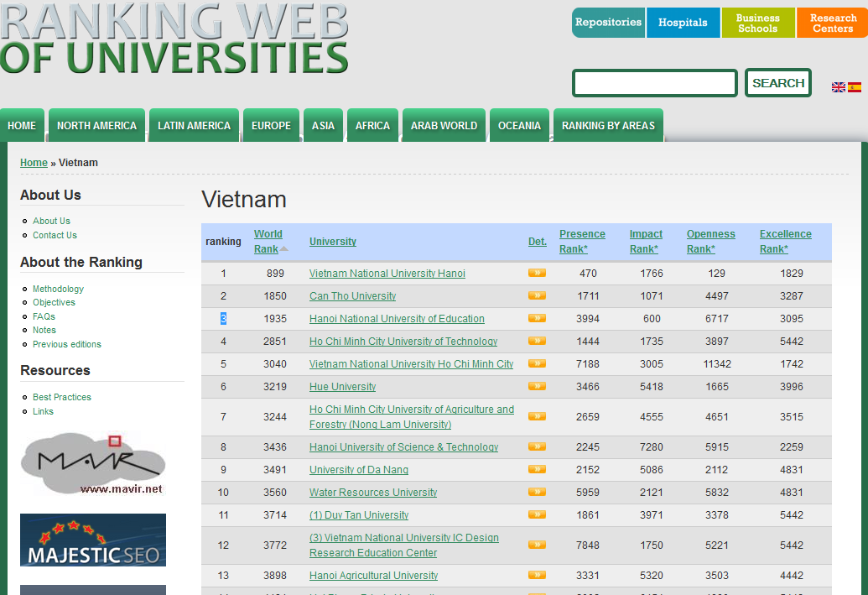Viewport: 868px width, 595px height.
Task: Open University of Da Nang link
Action: pyautogui.click(x=359, y=470)
